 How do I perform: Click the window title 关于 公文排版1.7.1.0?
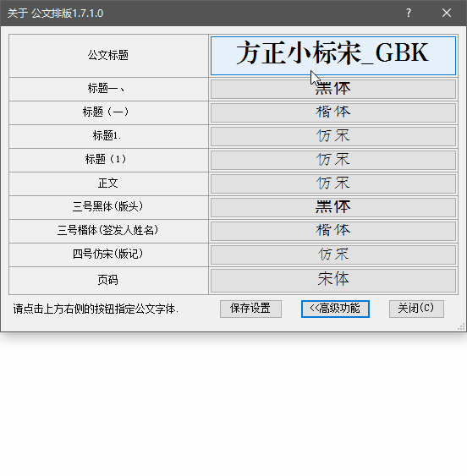(x=55, y=14)
